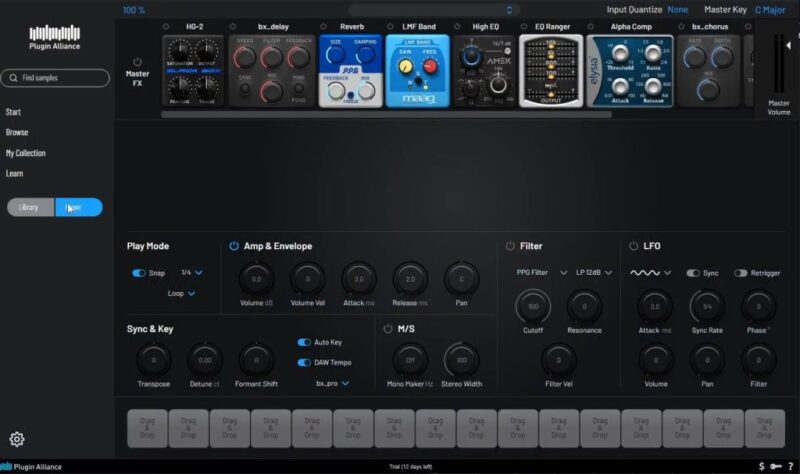Image resolution: width=800 pixels, height=474 pixels.
Task: Activate the M/S section power icon
Action: tap(388, 328)
